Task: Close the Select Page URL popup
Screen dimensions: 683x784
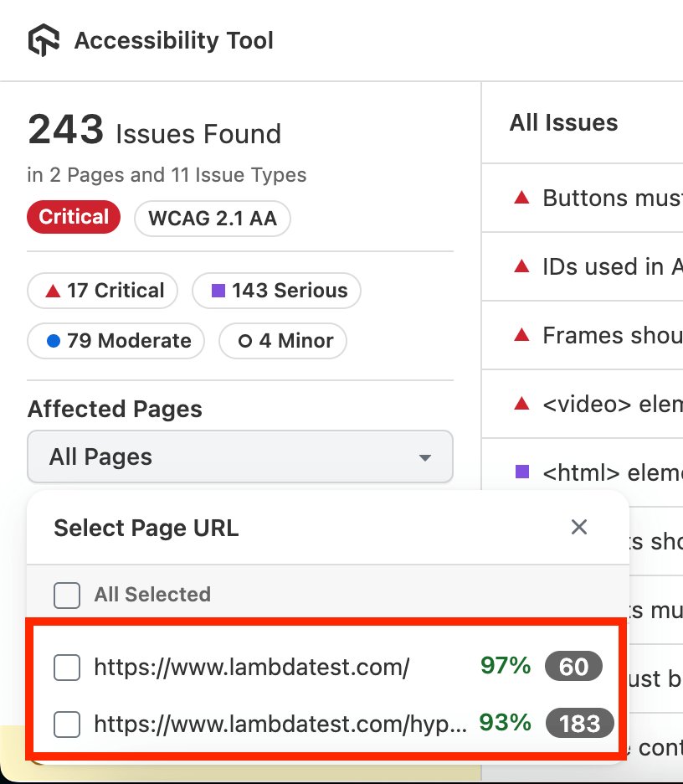Action: coord(578,527)
